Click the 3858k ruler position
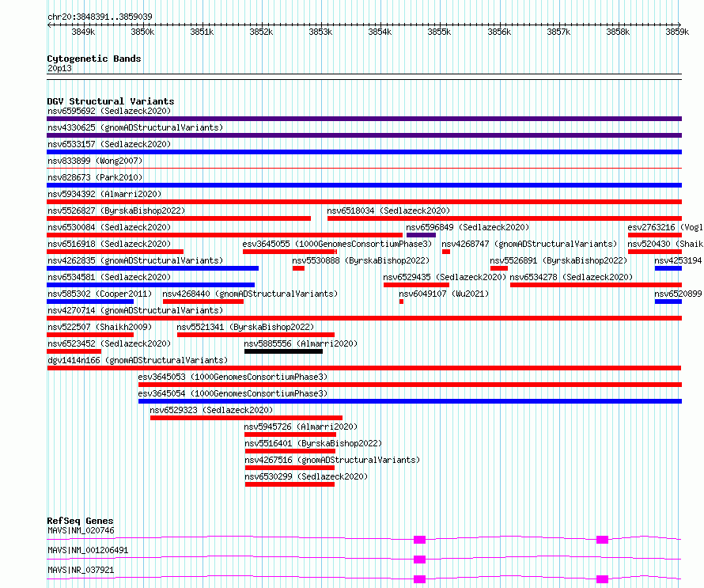 pos(618,32)
